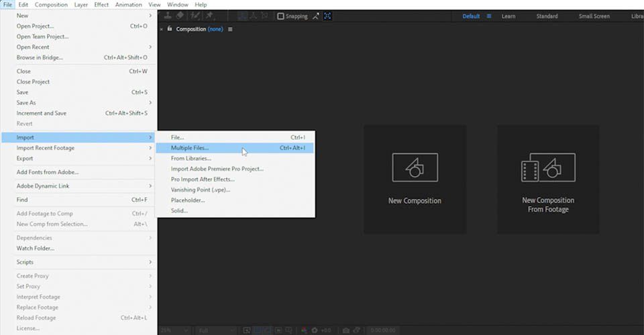Open the Help menu
This screenshot has height=335, width=644.
click(201, 5)
